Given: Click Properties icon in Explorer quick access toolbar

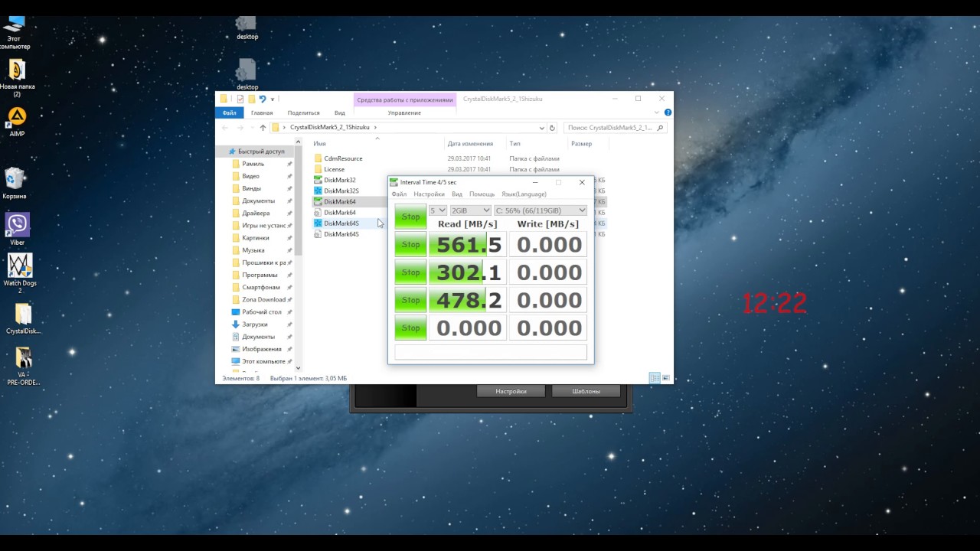Looking at the screenshot, I should coord(240,99).
